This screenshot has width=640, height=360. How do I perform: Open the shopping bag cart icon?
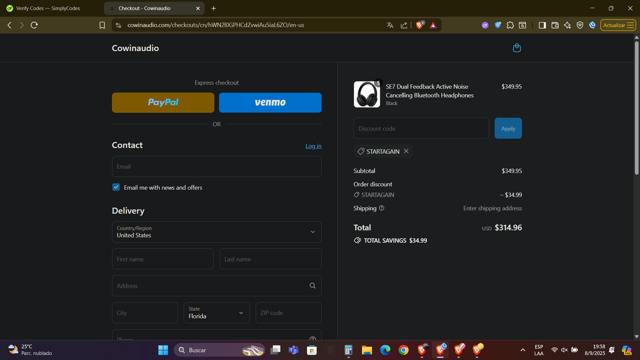coord(517,48)
